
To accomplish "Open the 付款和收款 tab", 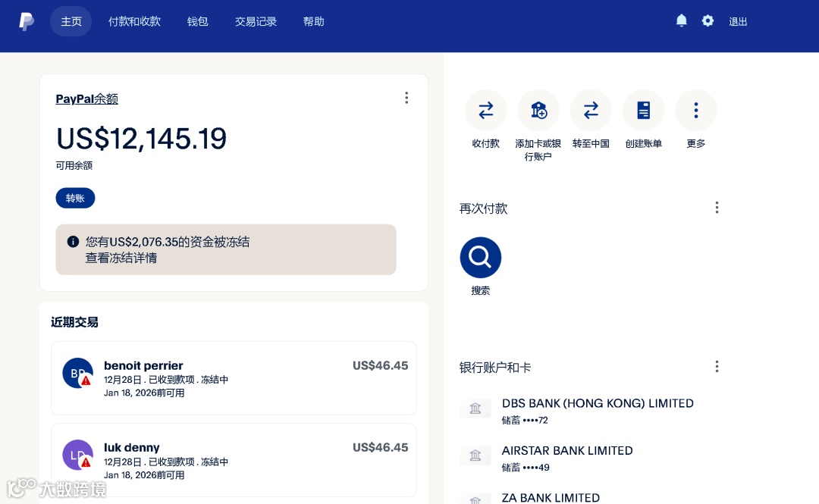I will click(x=134, y=21).
